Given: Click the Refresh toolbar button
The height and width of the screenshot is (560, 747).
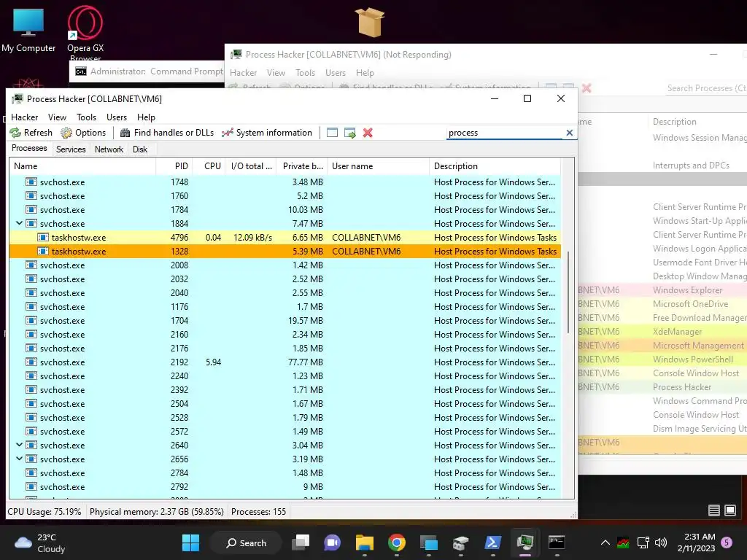Looking at the screenshot, I should [31, 133].
